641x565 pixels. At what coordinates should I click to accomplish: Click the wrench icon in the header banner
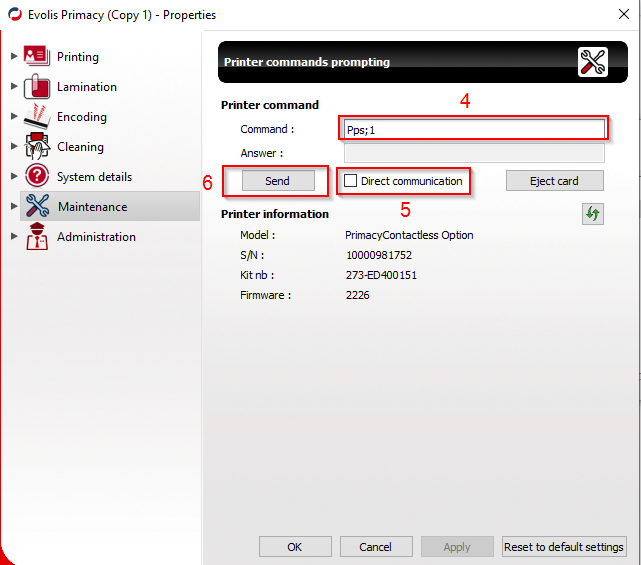tap(592, 62)
